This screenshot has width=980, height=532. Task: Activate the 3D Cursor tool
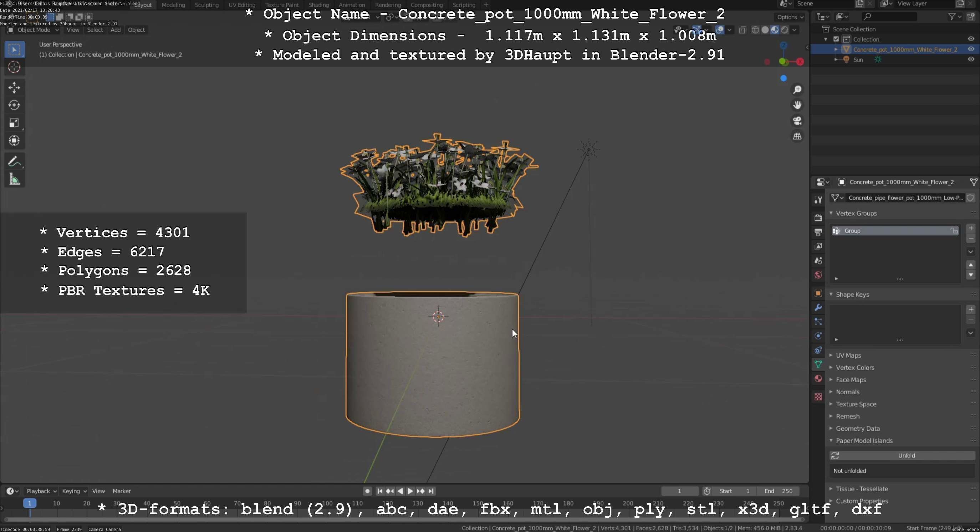point(15,67)
